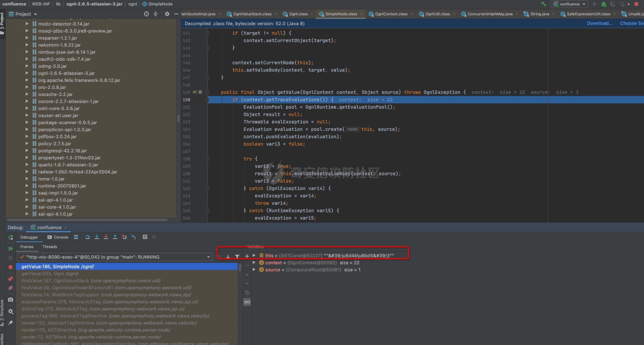Toggle the watches glasses button
This screenshot has height=345, width=644.
pyautogui.click(x=247, y=302)
